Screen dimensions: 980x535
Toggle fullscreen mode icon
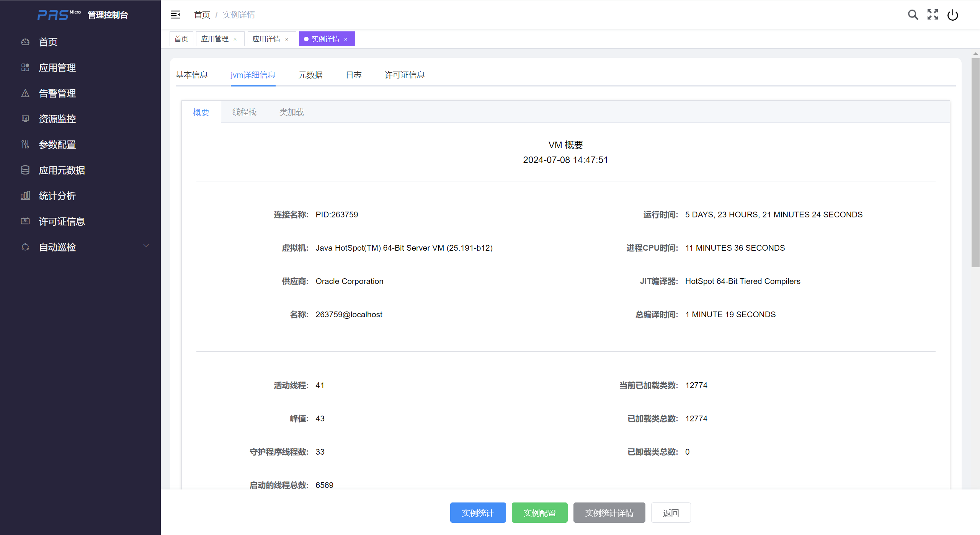[933, 15]
